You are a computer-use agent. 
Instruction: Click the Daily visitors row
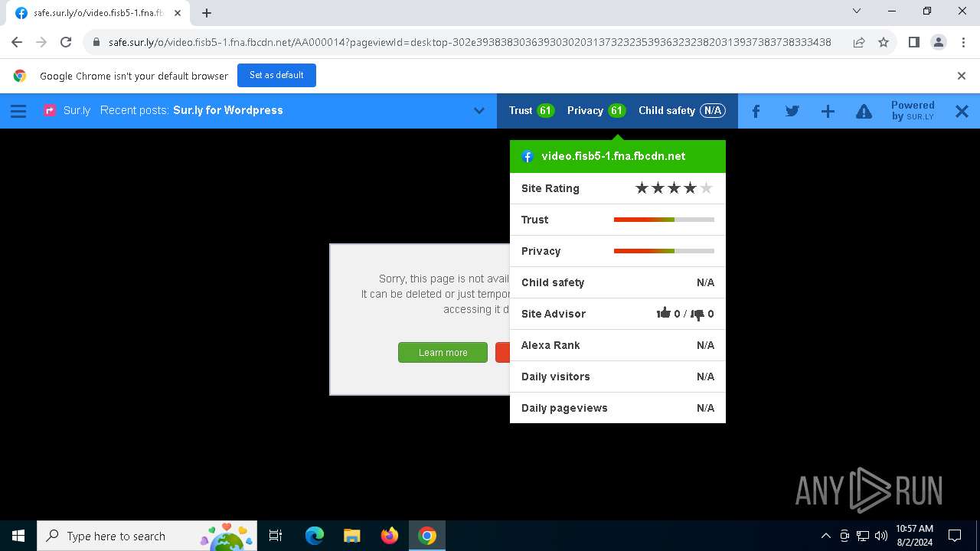618,377
